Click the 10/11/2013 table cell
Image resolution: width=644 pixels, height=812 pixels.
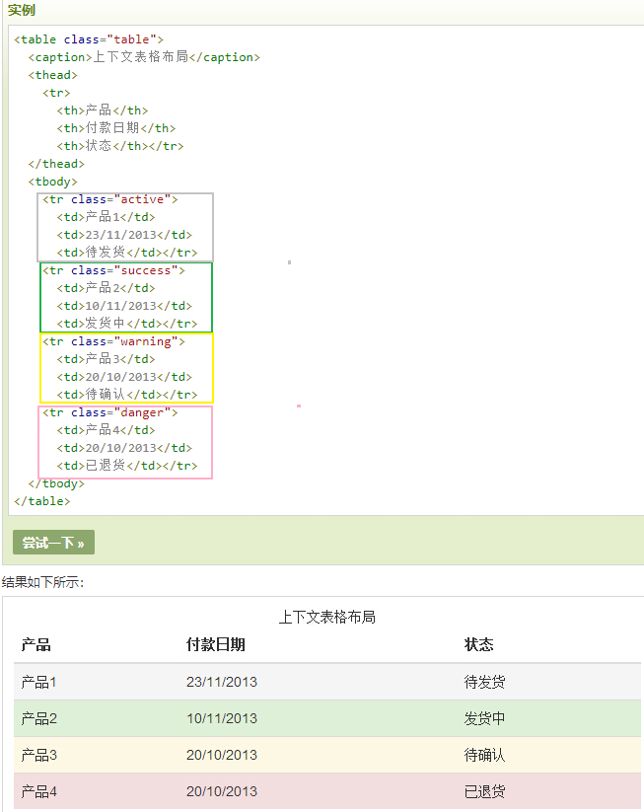[222, 718]
